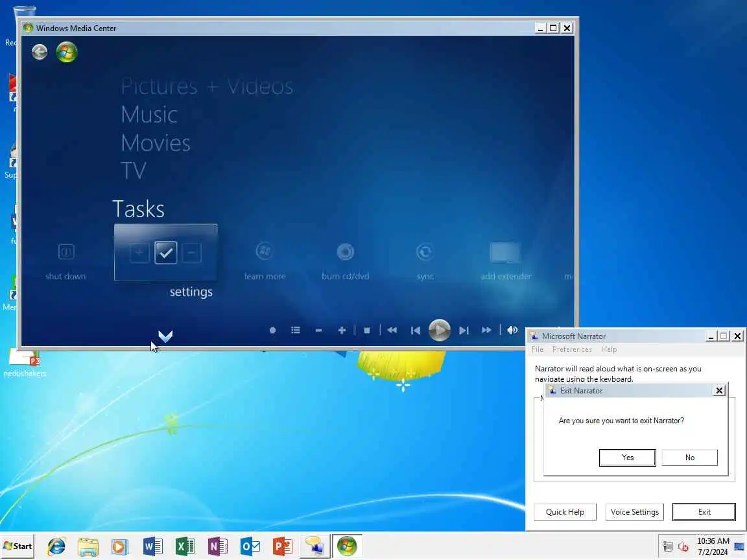Click the network tray icon

coord(668,546)
